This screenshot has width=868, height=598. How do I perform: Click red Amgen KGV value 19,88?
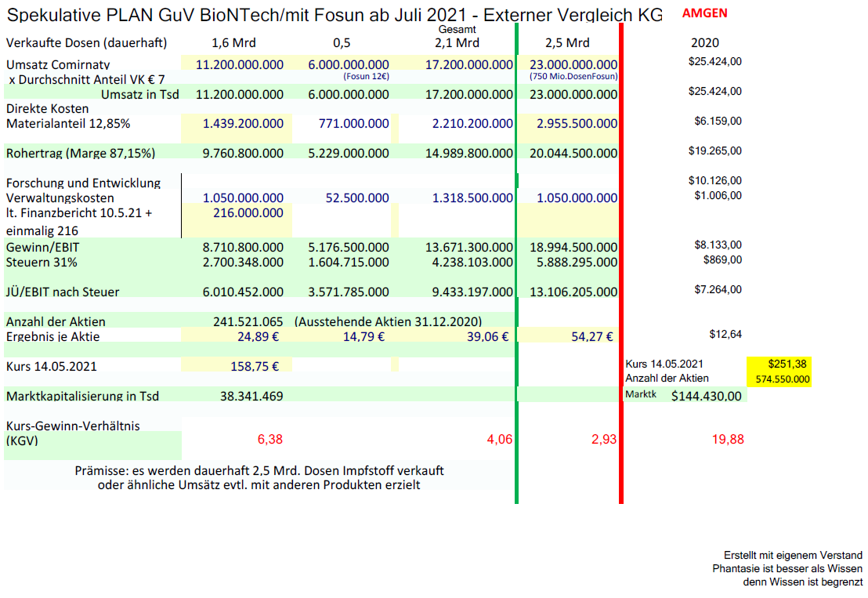(728, 440)
